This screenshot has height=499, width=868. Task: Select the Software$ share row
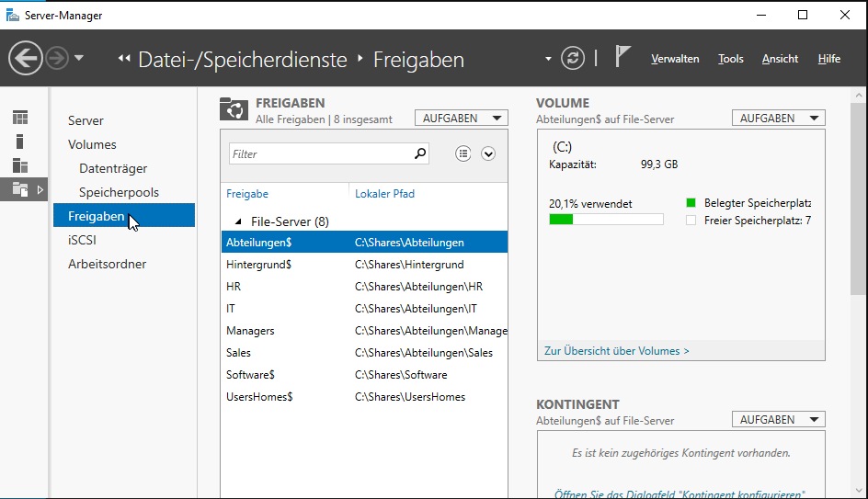(x=364, y=375)
